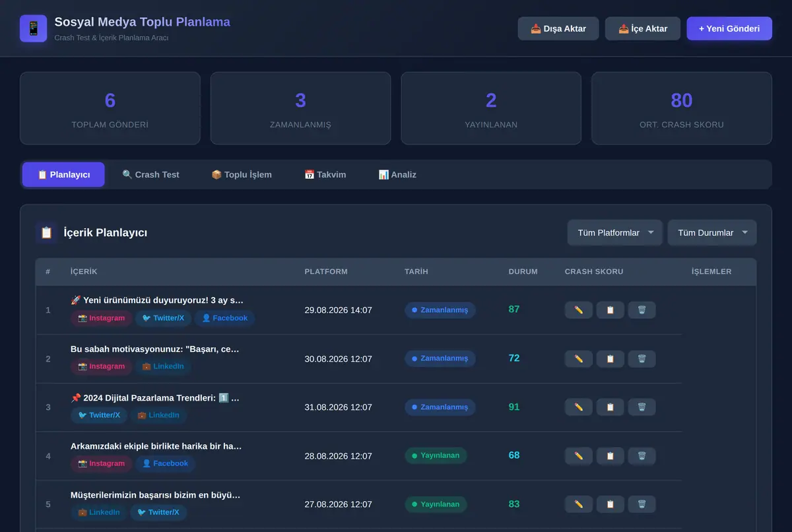Select the Zamanlanmış status badge of post 2
Viewport: 792px width, 532px height.
[x=440, y=358]
